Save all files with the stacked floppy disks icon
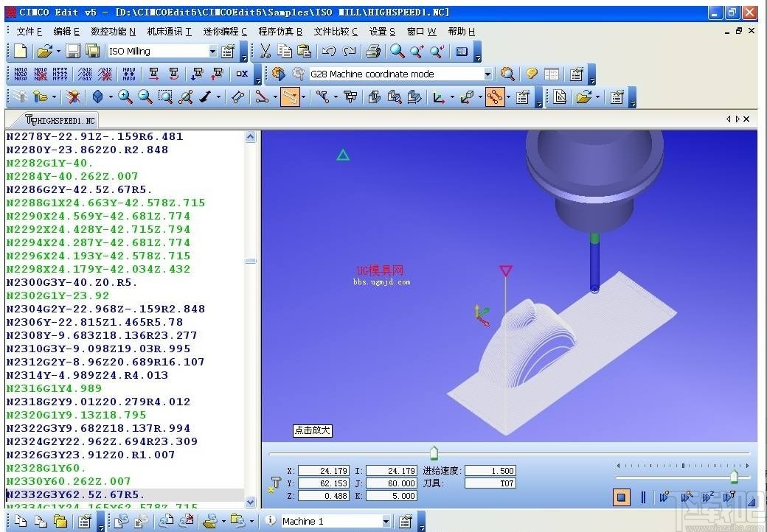Screen dimensions: 767x532 92,51
